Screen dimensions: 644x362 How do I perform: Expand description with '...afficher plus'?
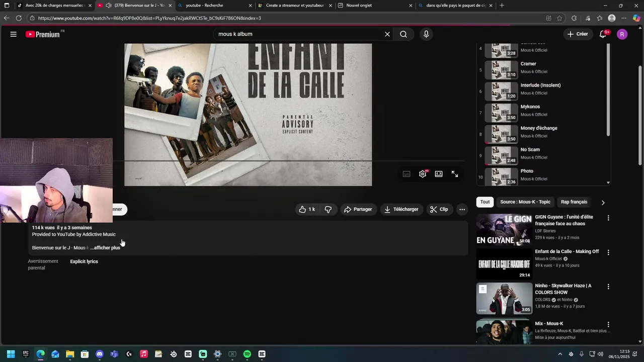(x=105, y=248)
